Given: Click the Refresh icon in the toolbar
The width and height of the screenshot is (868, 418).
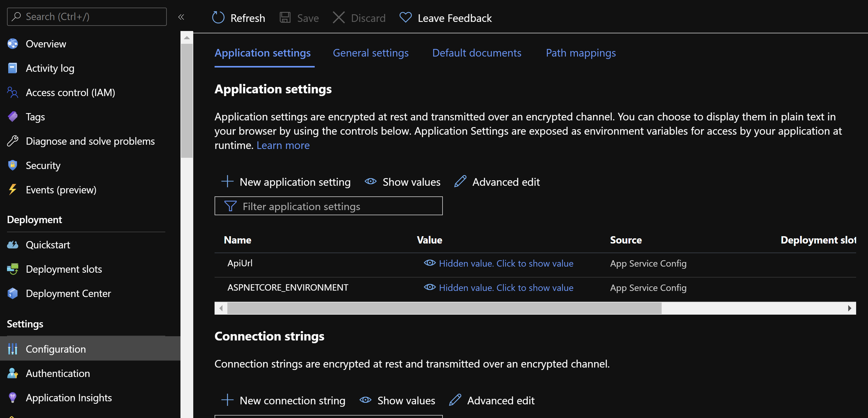Looking at the screenshot, I should pyautogui.click(x=218, y=18).
